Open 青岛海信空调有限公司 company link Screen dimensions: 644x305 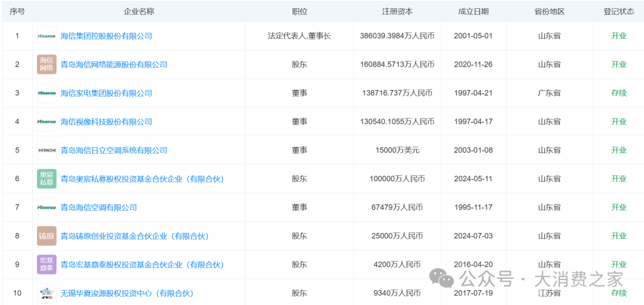tap(99, 207)
